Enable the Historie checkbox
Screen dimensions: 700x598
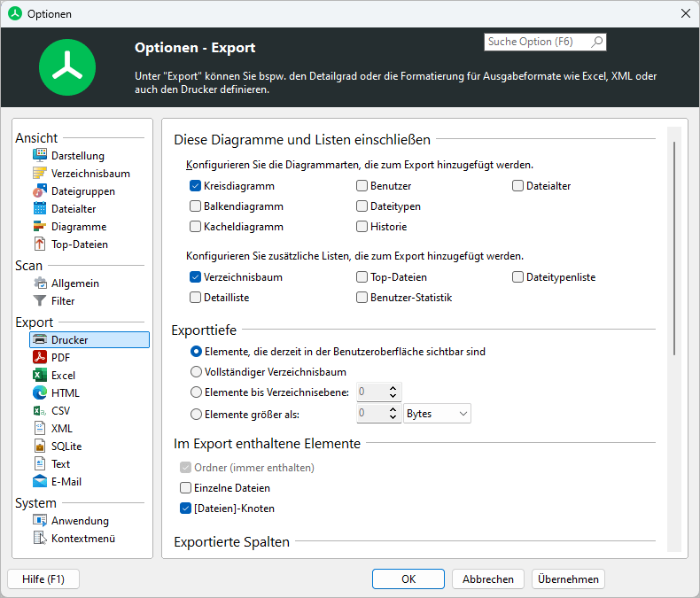[362, 227]
